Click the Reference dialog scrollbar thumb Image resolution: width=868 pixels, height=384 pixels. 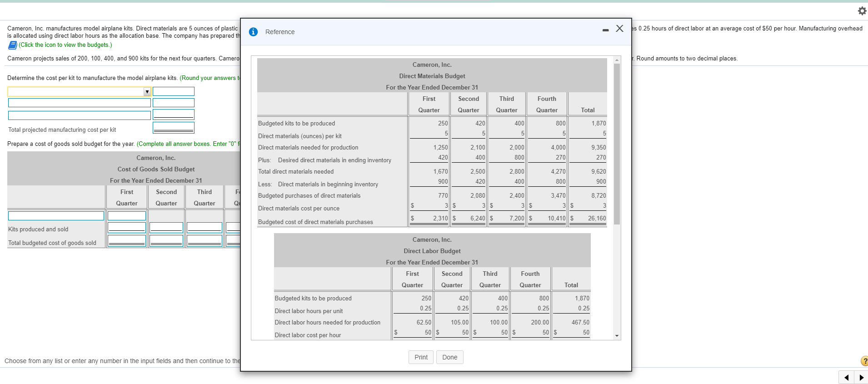pos(617,144)
